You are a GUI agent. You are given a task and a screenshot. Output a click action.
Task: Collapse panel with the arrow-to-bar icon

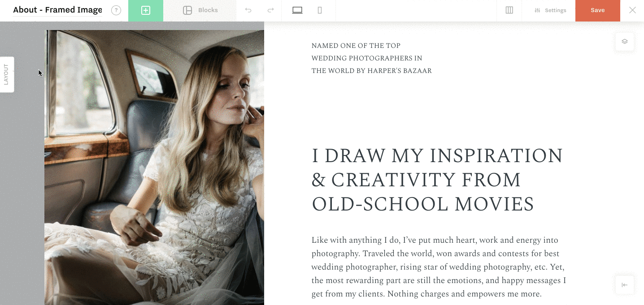pos(625,285)
